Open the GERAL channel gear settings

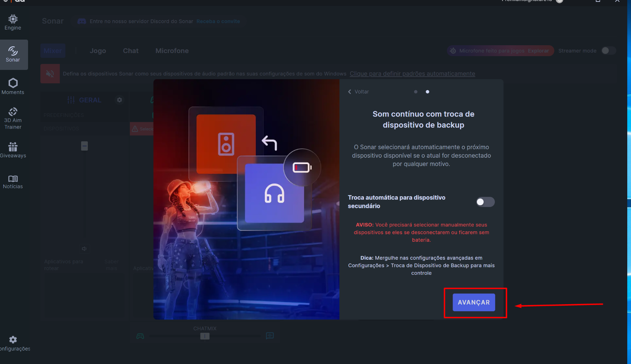119,100
